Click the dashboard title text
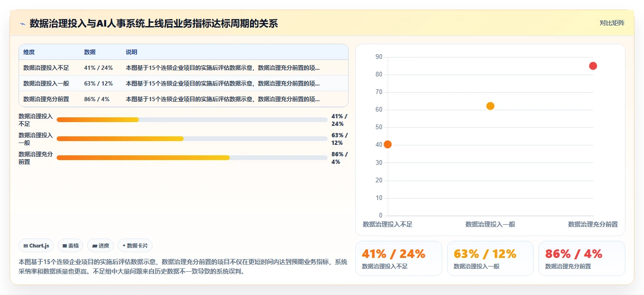The width and height of the screenshot is (644, 295). [x=154, y=23]
